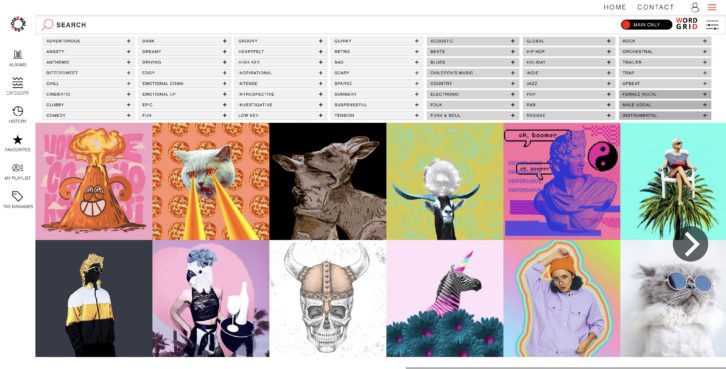Open the Tag Manager icon
This screenshot has width=726, height=369.
(x=18, y=200)
